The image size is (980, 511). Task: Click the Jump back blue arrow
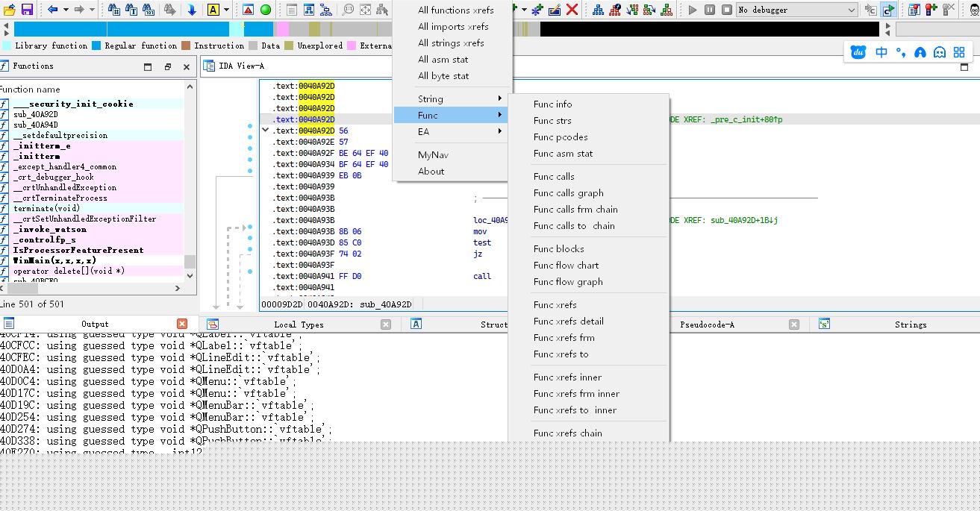point(52,10)
